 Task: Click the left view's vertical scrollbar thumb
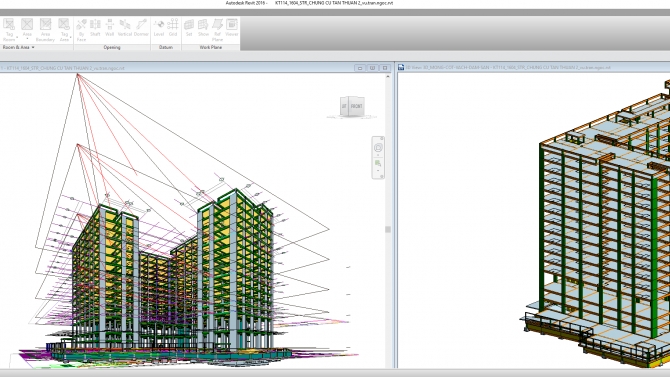(388, 230)
